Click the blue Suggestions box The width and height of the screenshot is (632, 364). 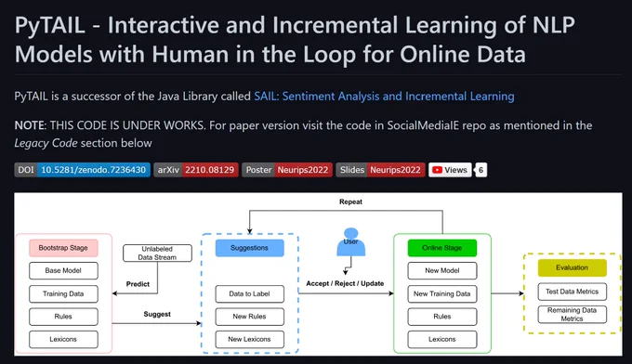(249, 248)
